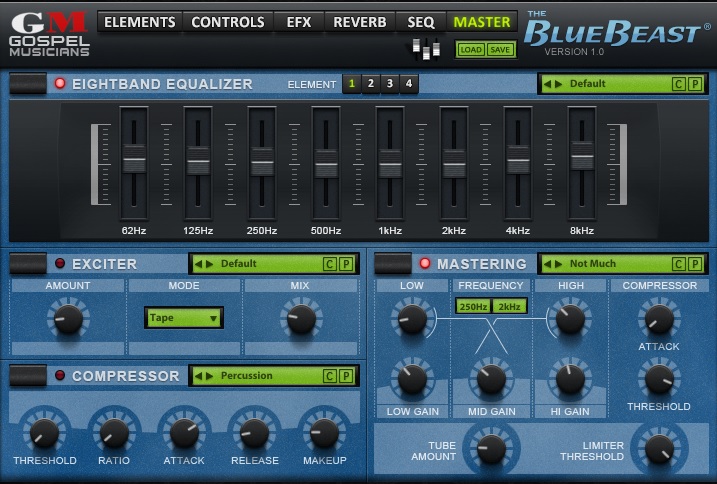717x484 pixels.
Task: Click the Compressor RELEASE knob
Action: (254, 432)
